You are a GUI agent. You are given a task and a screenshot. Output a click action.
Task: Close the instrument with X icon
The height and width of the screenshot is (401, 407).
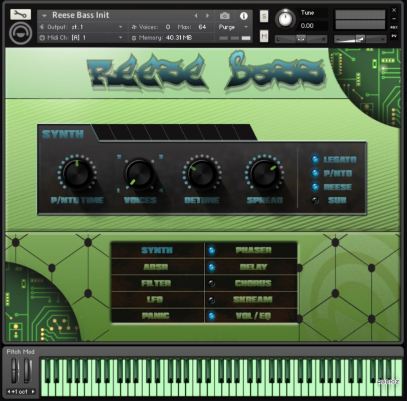(394, 10)
